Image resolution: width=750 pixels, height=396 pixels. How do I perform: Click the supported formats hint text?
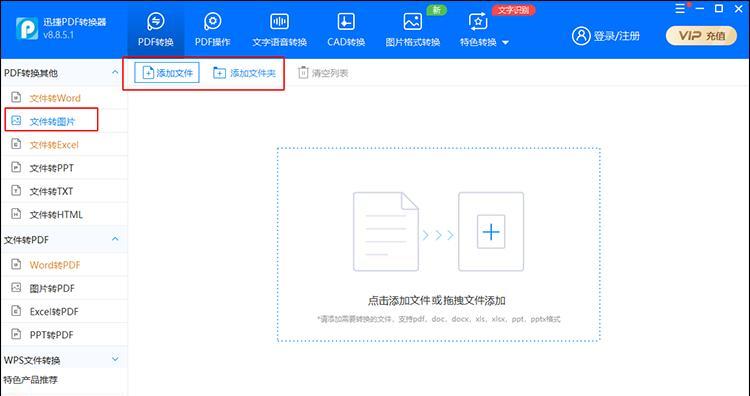pyautogui.click(x=439, y=319)
